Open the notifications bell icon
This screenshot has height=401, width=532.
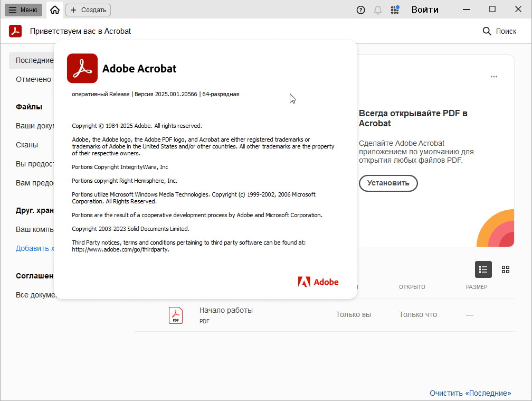[378, 10]
